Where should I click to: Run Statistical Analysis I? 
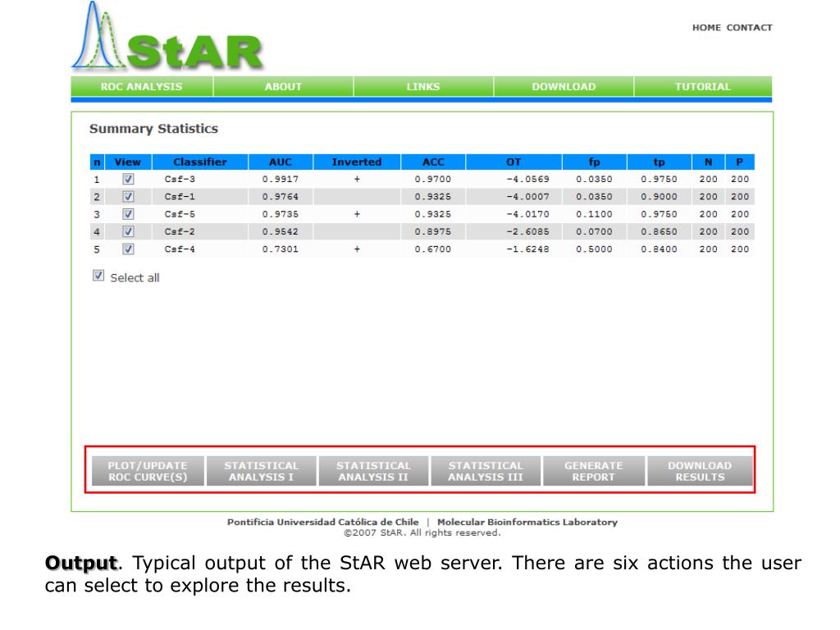[261, 471]
